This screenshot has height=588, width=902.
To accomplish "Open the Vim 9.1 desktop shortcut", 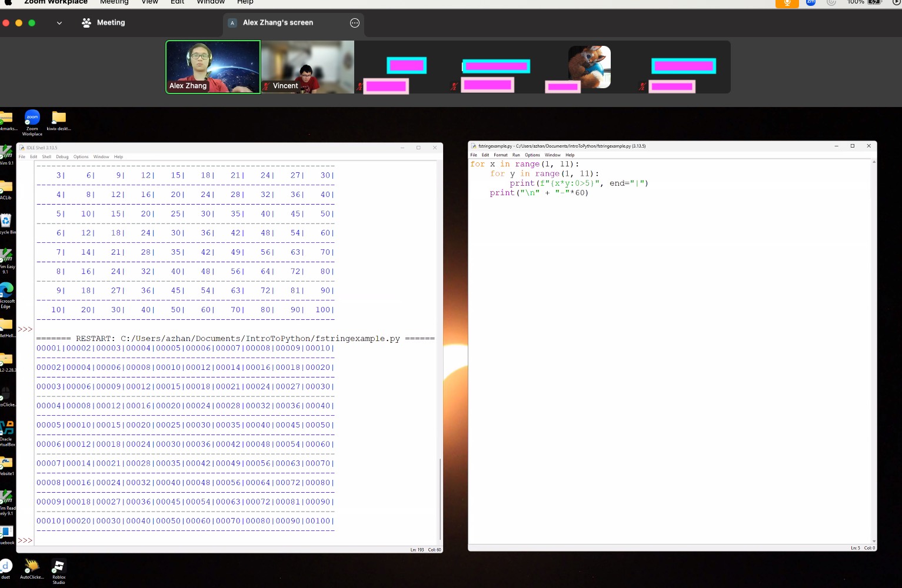I will point(6,155).
